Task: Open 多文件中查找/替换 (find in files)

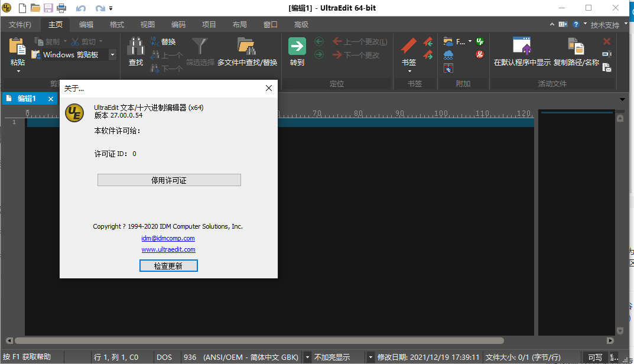Action: (246, 51)
